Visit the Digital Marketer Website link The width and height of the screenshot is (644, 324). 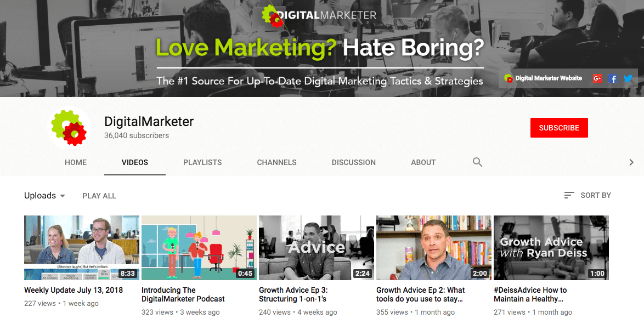[x=549, y=78]
